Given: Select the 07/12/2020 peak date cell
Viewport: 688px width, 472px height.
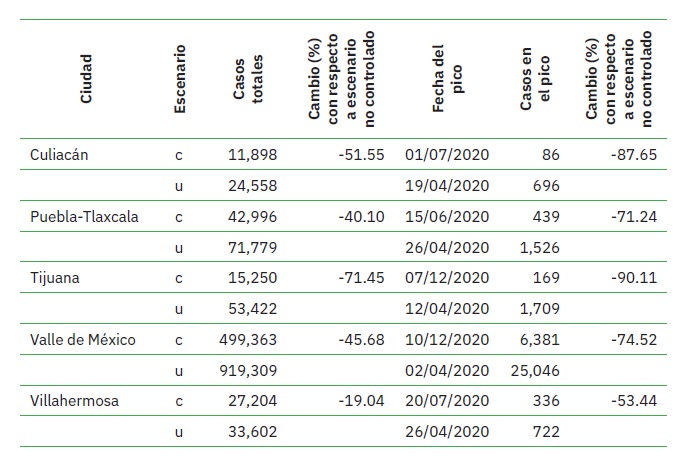Looking at the screenshot, I should point(447,277).
